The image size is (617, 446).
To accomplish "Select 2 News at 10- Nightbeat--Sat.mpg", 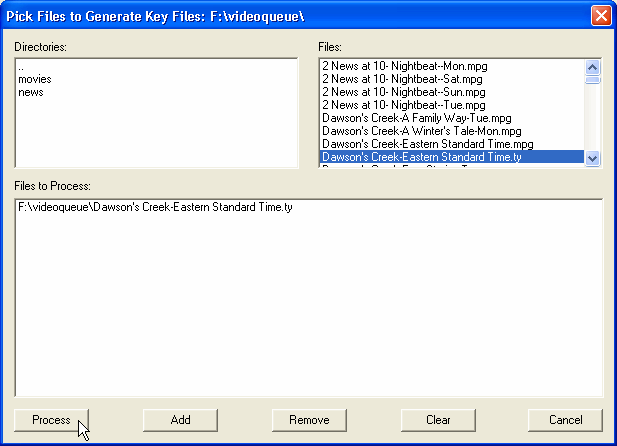I will [452, 79].
